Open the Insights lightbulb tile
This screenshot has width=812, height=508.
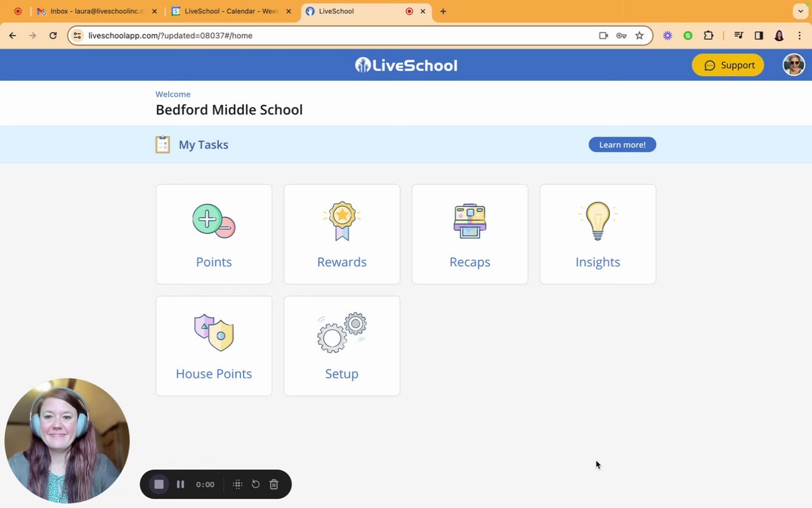[598, 234]
